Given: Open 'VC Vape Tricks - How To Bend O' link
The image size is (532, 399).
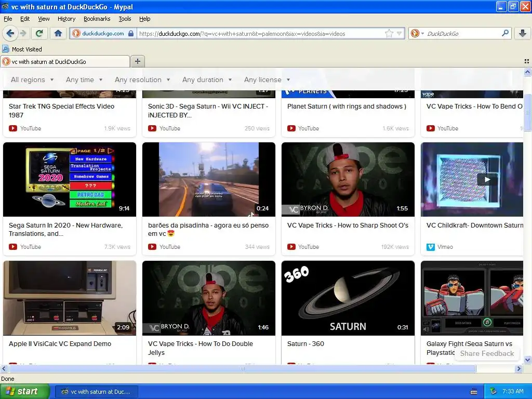Looking at the screenshot, I should pyautogui.click(x=474, y=106).
